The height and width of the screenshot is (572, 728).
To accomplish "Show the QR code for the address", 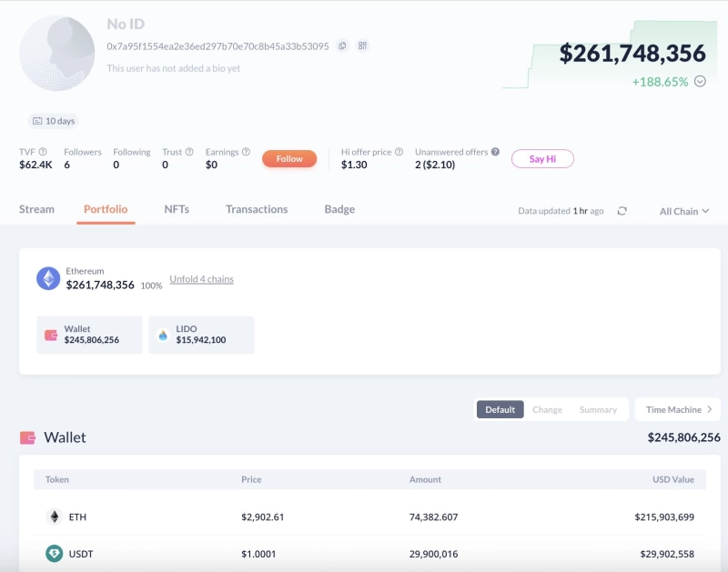I will [x=362, y=45].
